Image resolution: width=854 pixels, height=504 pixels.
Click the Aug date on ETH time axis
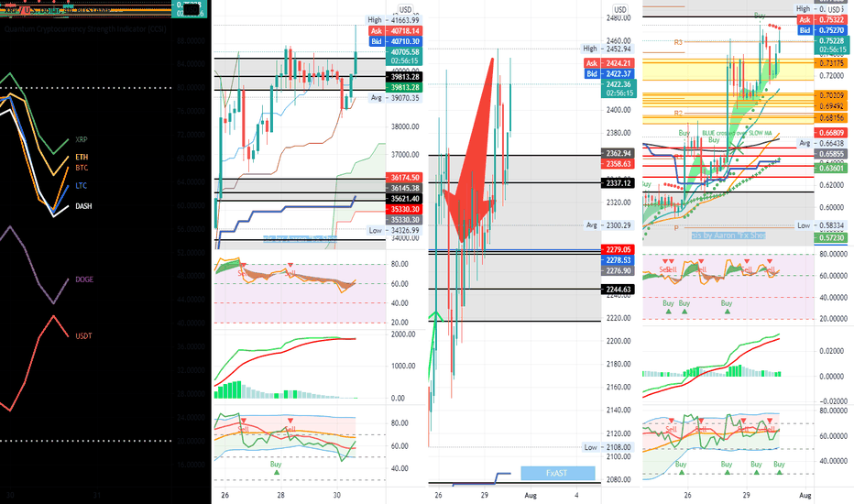531,495
